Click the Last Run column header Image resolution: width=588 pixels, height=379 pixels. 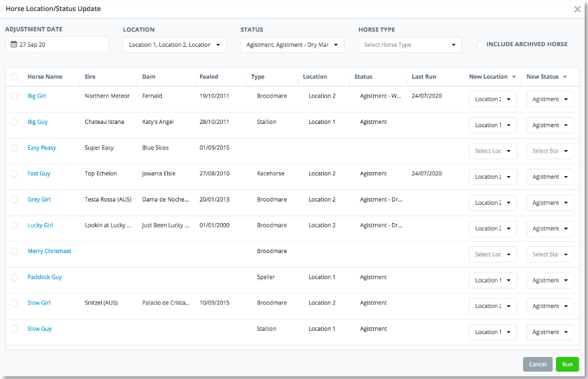(423, 77)
